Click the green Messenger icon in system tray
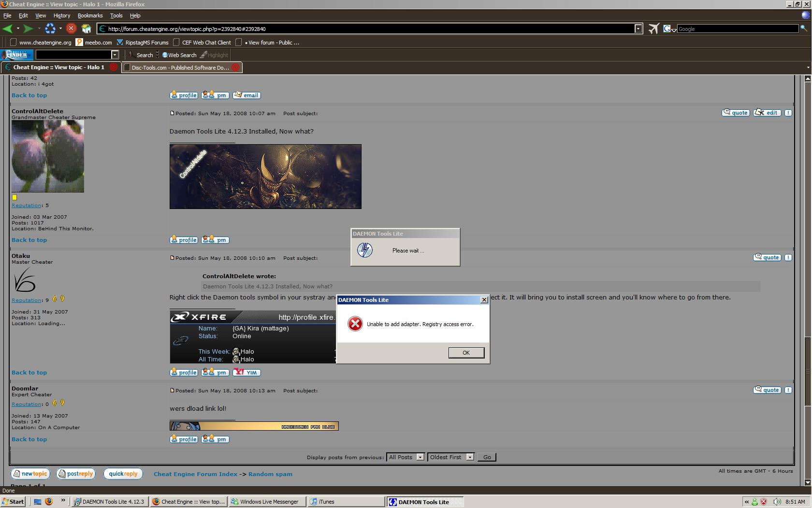This screenshot has width=812, height=508. (754, 502)
